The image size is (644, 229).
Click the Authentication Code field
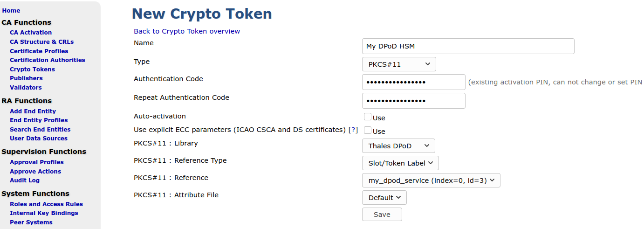[413, 82]
